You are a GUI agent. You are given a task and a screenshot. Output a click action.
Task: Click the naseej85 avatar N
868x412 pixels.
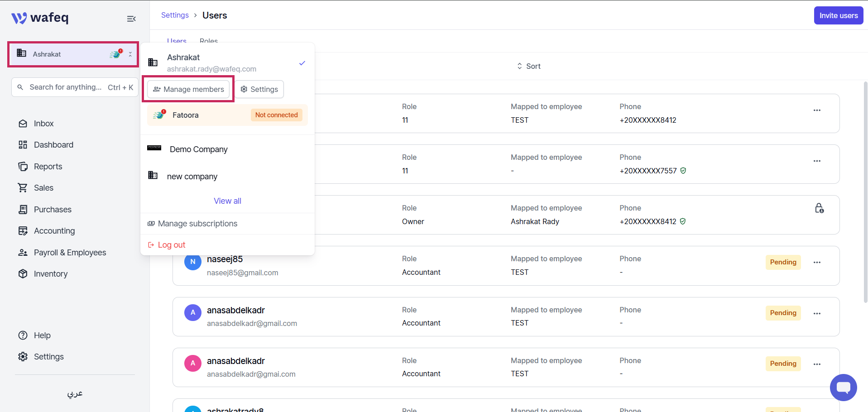point(193,262)
